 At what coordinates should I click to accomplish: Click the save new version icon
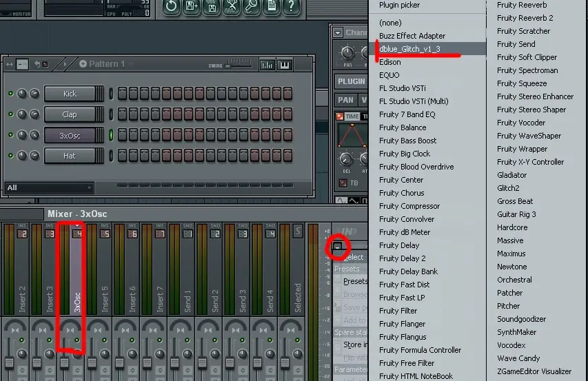coord(192,6)
